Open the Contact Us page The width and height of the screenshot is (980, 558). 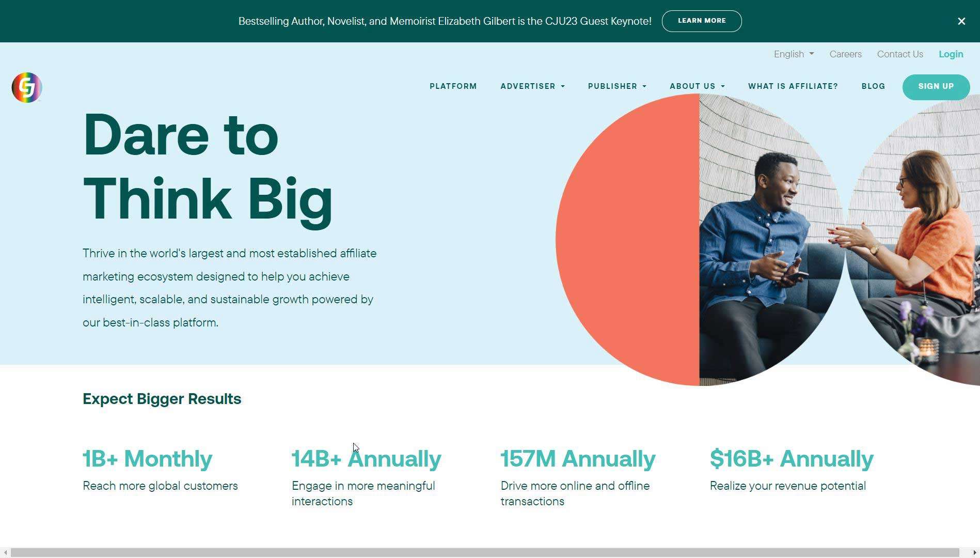point(900,54)
